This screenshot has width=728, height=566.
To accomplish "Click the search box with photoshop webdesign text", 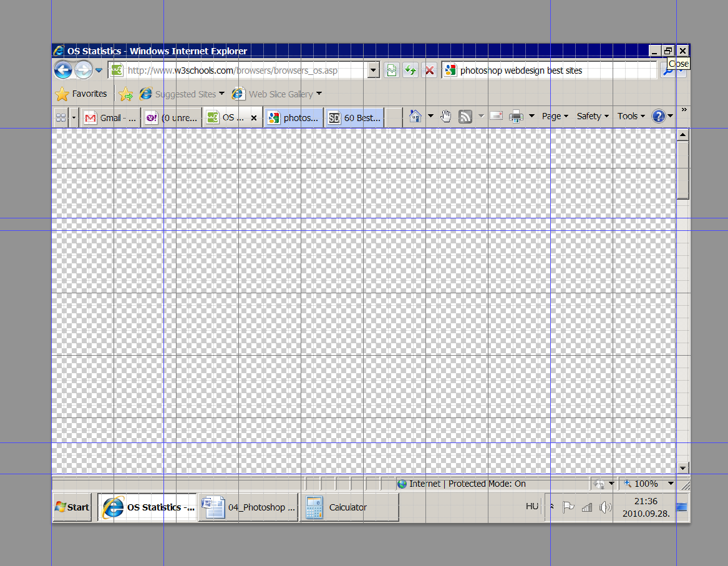I will pos(550,71).
